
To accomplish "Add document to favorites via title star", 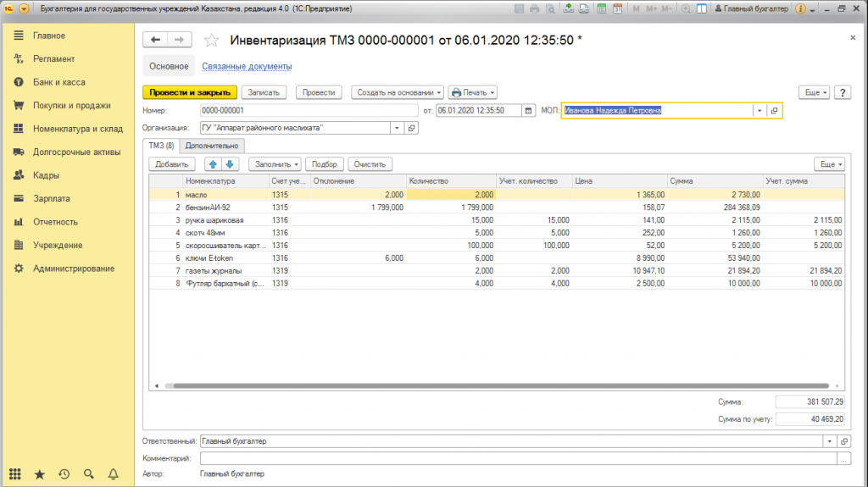I will [x=212, y=41].
